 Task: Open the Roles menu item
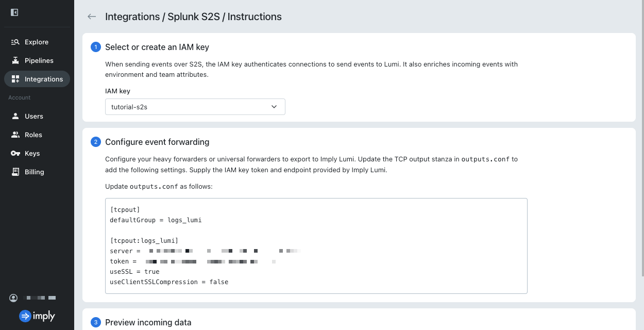37,135
